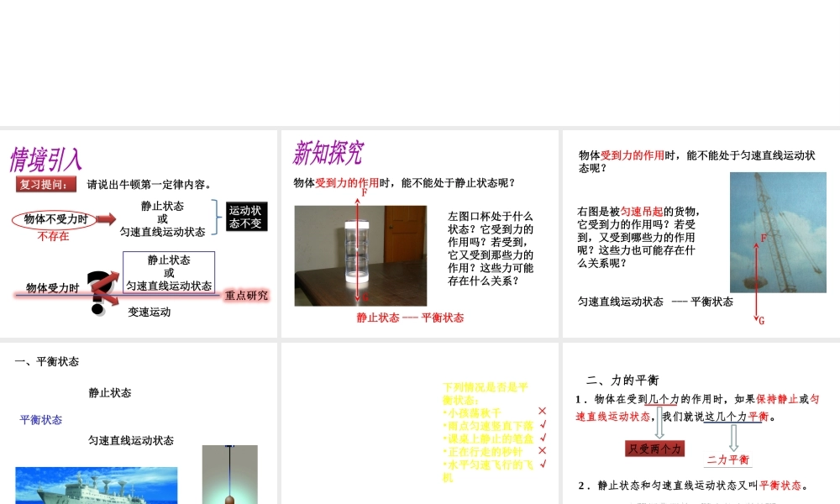Click the 物体不受力时 oval
This screenshot has height=504, width=840.
(55, 219)
